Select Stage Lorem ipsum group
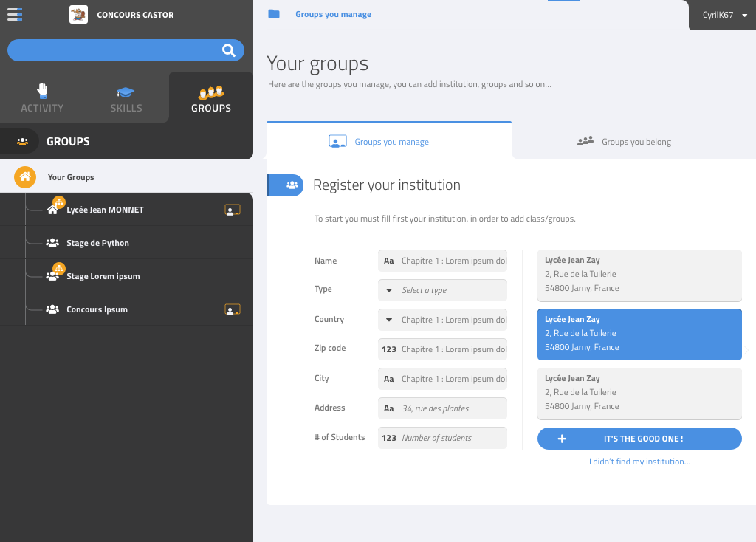 [x=103, y=276]
